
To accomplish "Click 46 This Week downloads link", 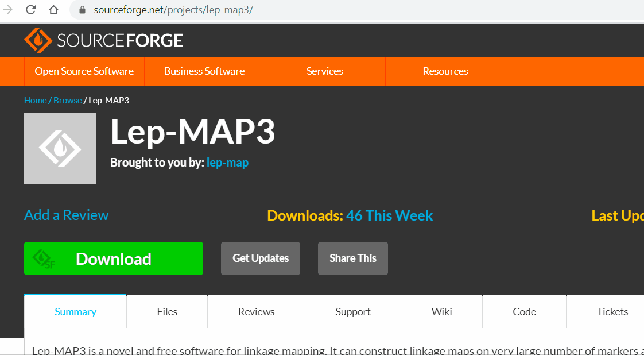I will click(389, 215).
